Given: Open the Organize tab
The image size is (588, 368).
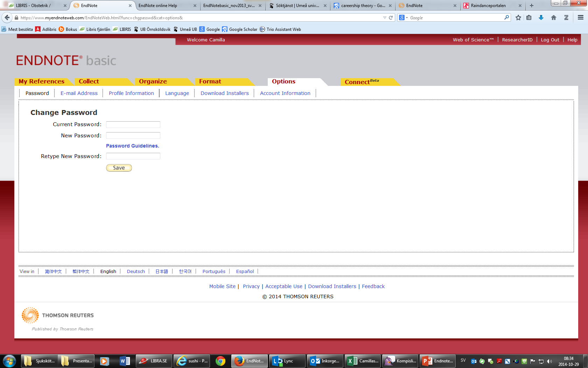Looking at the screenshot, I should click(x=153, y=81).
